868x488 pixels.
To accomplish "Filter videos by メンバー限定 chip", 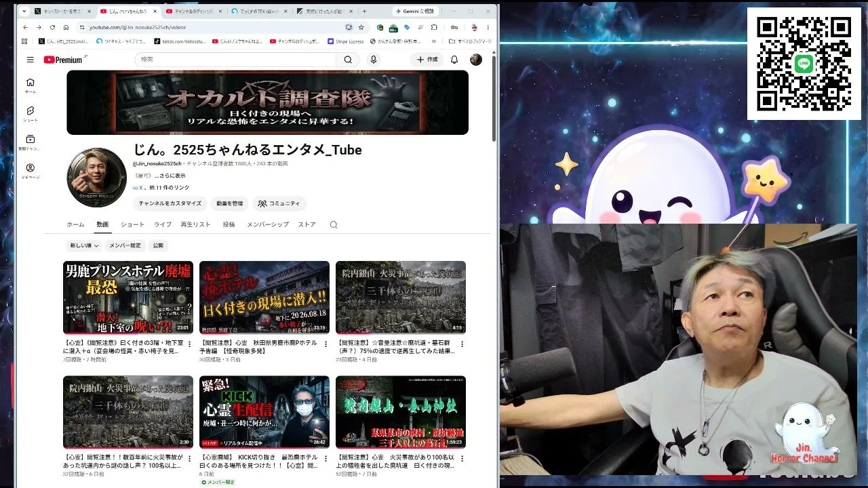I will coord(125,245).
